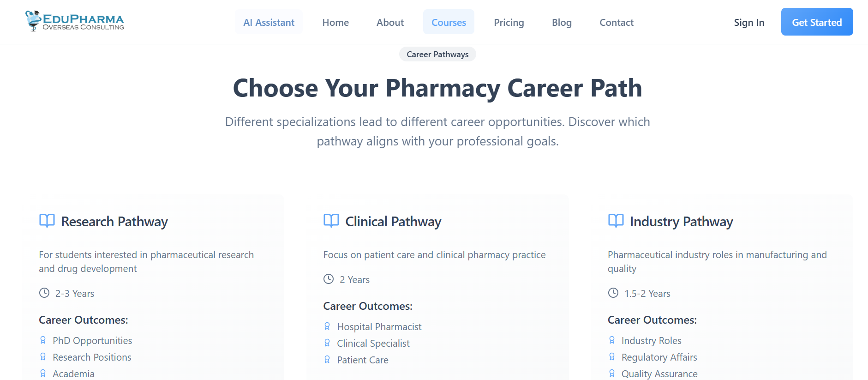Select the AI Assistant navigation item
Viewport: 868px width, 380px height.
pyautogui.click(x=269, y=22)
